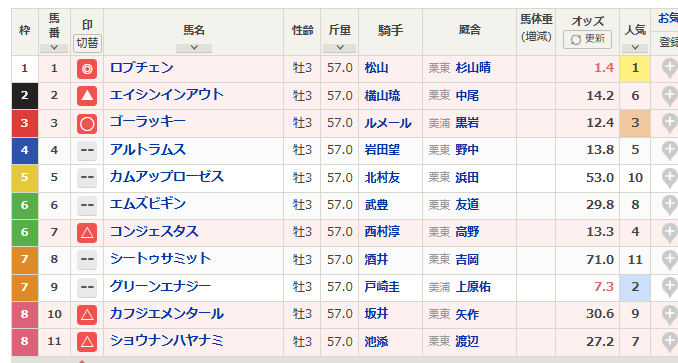Click the filled triangle mark for エイシンインアウト
The height and width of the screenshot is (363, 678).
(x=87, y=96)
